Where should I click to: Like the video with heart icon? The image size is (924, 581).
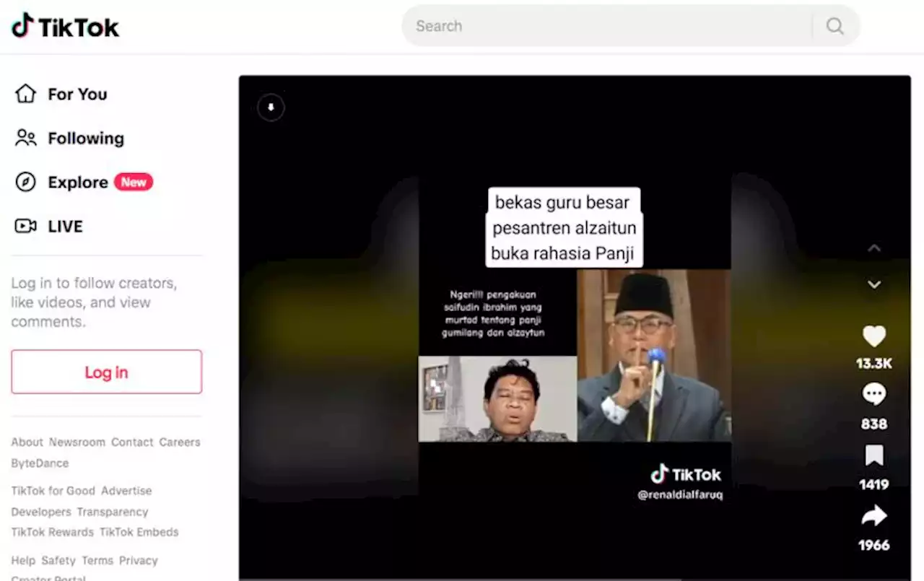tap(874, 336)
